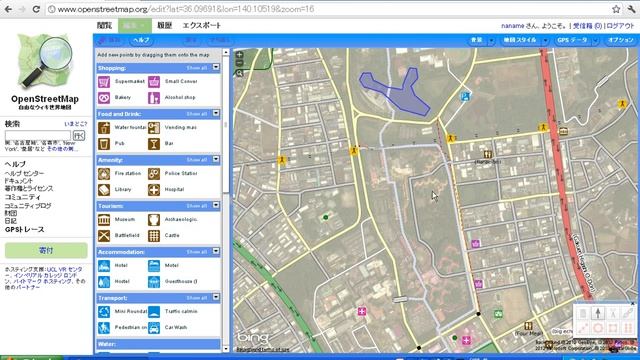Viewport: 640px width, 360px height.
Task: Select the Fire station icon
Action: coord(104,174)
